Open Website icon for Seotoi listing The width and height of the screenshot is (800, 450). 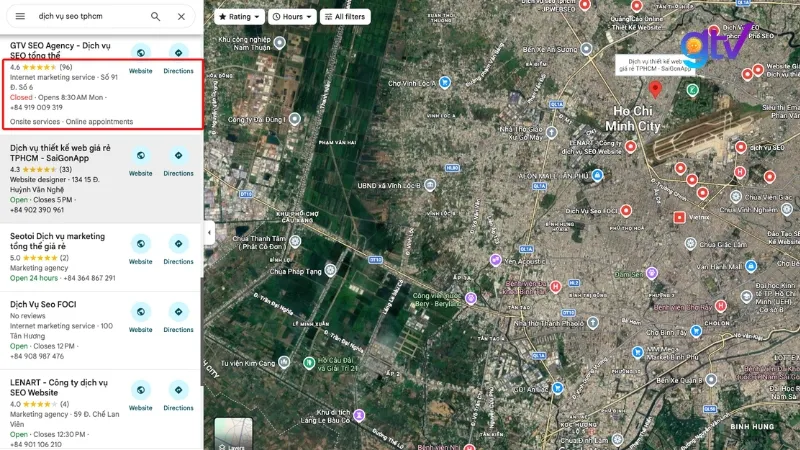(140, 244)
